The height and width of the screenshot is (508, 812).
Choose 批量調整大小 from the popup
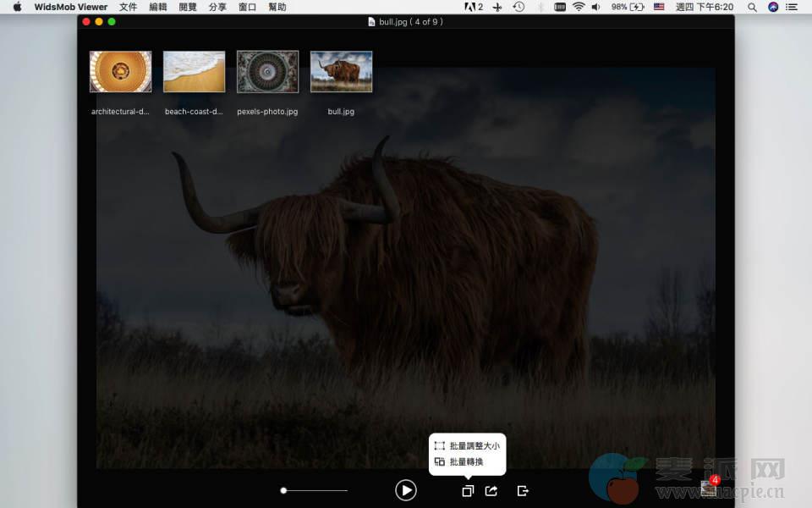pos(467,445)
